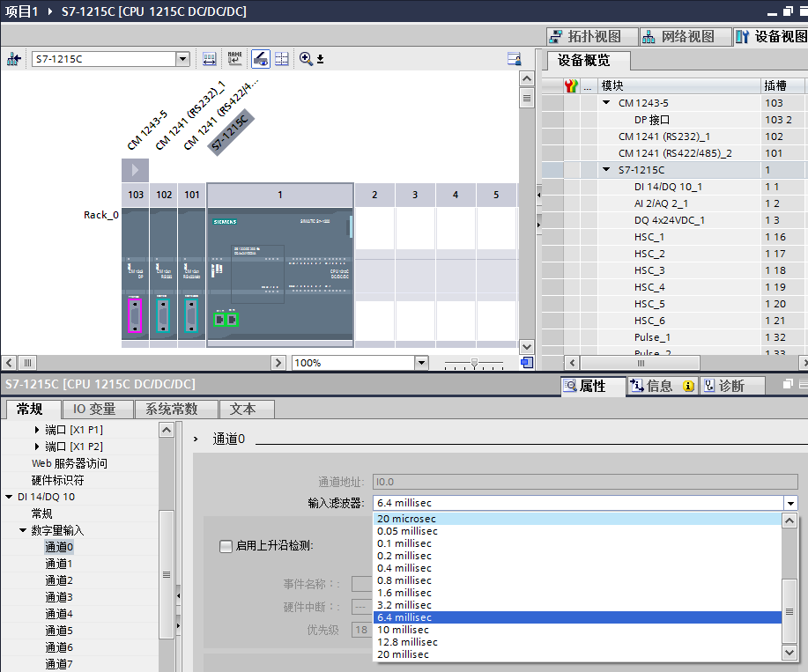Screen dimensions: 808x672
Task: Expand the port [X1 P2] tree node
Action: click(x=37, y=446)
